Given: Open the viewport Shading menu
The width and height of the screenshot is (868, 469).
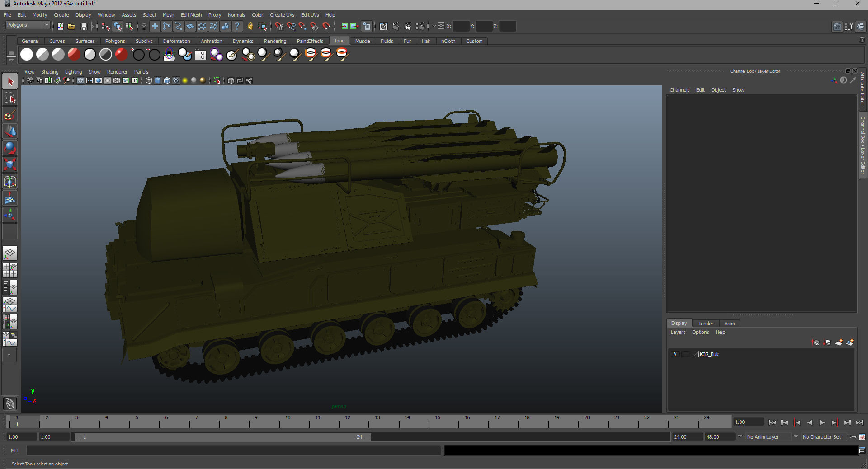Looking at the screenshot, I should (x=50, y=72).
